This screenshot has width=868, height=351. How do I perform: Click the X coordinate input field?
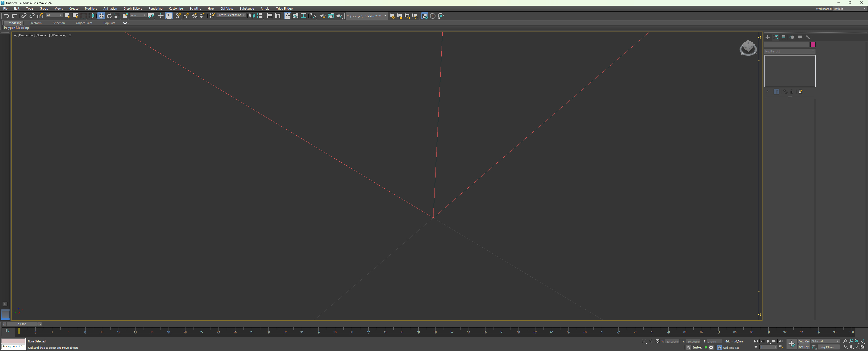pyautogui.click(x=672, y=342)
